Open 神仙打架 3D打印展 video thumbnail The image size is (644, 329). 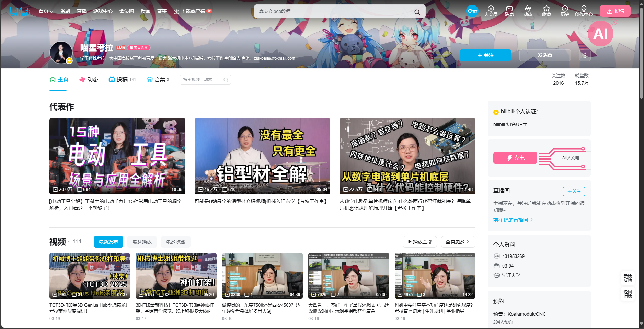pyautogui.click(x=176, y=276)
